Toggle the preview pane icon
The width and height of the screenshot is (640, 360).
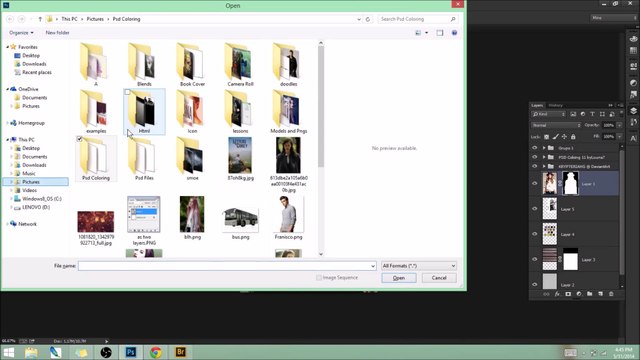(440, 33)
